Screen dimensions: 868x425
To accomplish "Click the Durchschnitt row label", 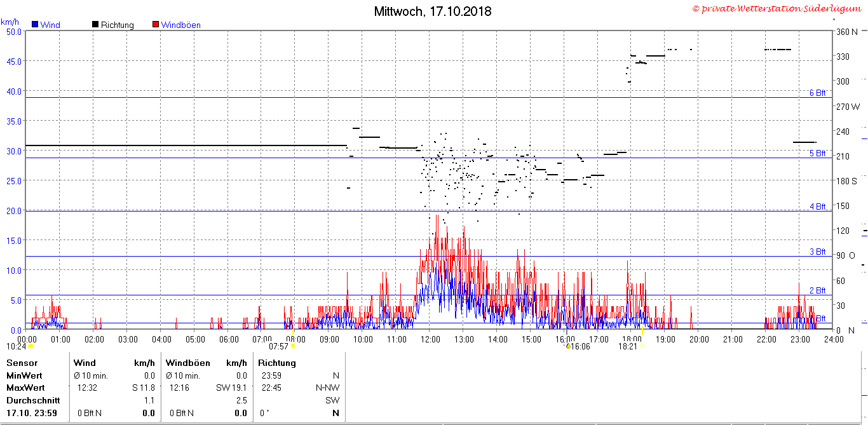I will point(33,400).
